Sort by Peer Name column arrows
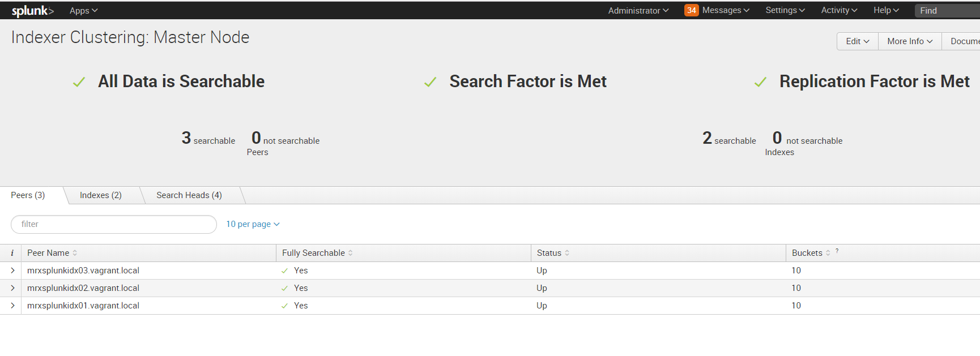980x356 pixels. [x=75, y=253]
